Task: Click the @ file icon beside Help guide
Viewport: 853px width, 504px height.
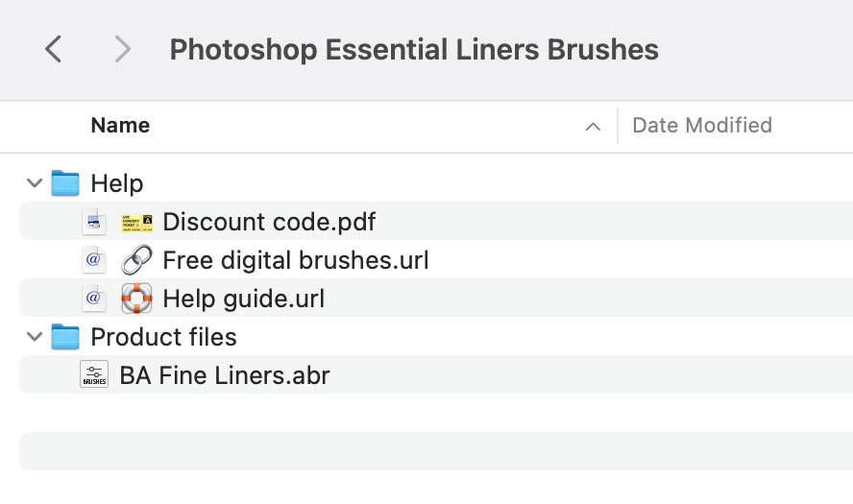Action: (x=93, y=298)
